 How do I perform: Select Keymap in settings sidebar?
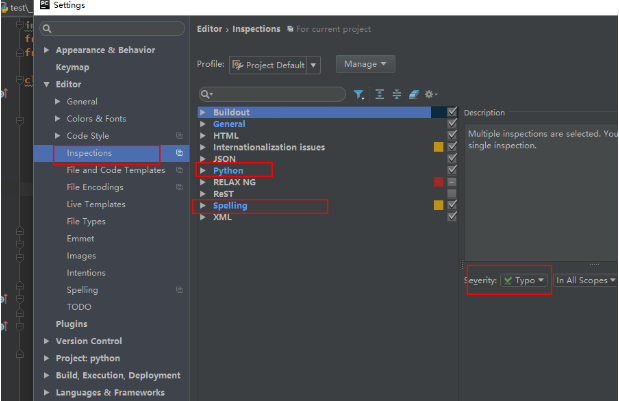(x=72, y=67)
